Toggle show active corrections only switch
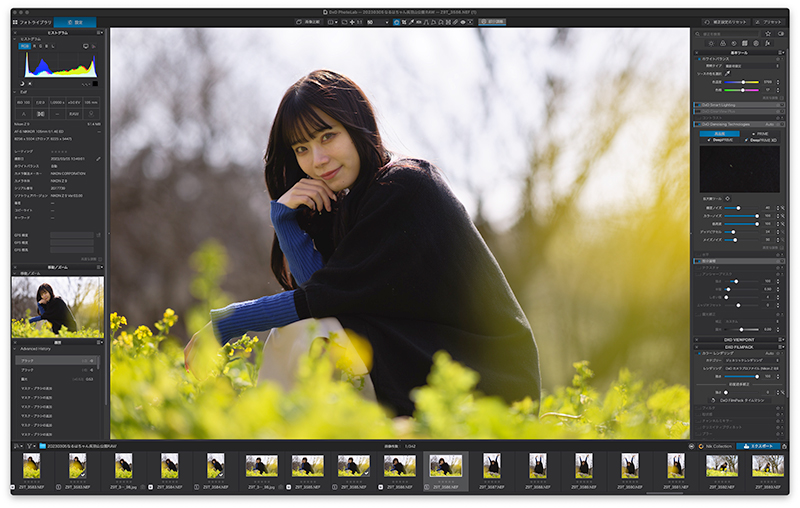The width and height of the screenshot is (800, 508). pos(781,34)
